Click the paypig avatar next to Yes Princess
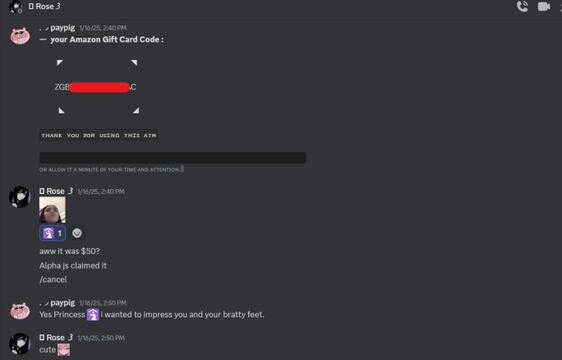This screenshot has width=562, height=360. [x=20, y=311]
